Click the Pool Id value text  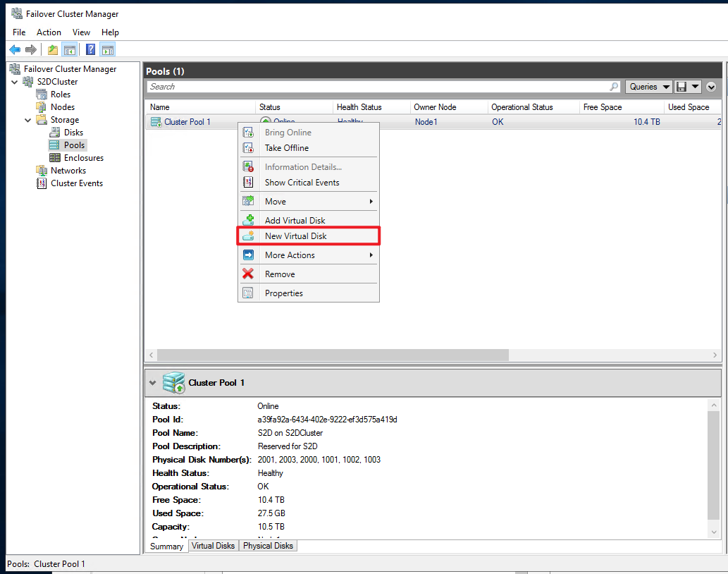(x=327, y=420)
